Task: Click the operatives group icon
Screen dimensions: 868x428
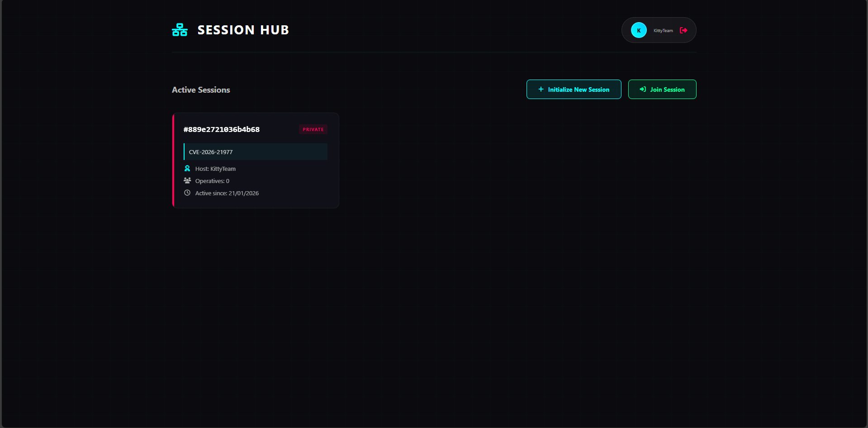Action: coord(187,181)
